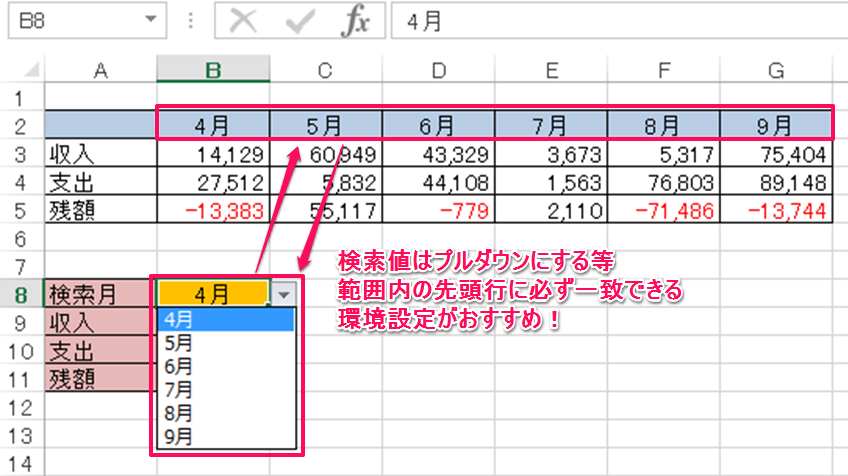Choose 9月 in the dropdown list
The width and height of the screenshot is (848, 476).
[x=178, y=435]
